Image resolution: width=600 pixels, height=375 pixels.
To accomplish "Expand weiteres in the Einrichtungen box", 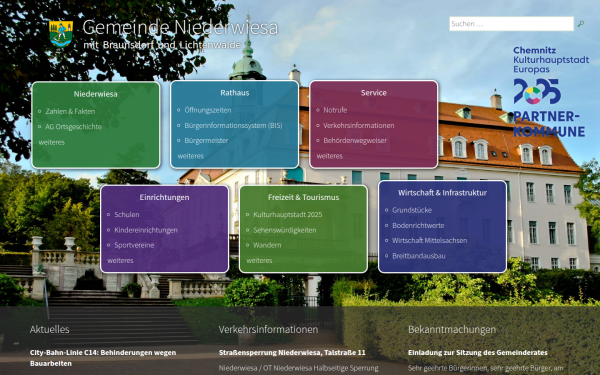I will point(120,261).
